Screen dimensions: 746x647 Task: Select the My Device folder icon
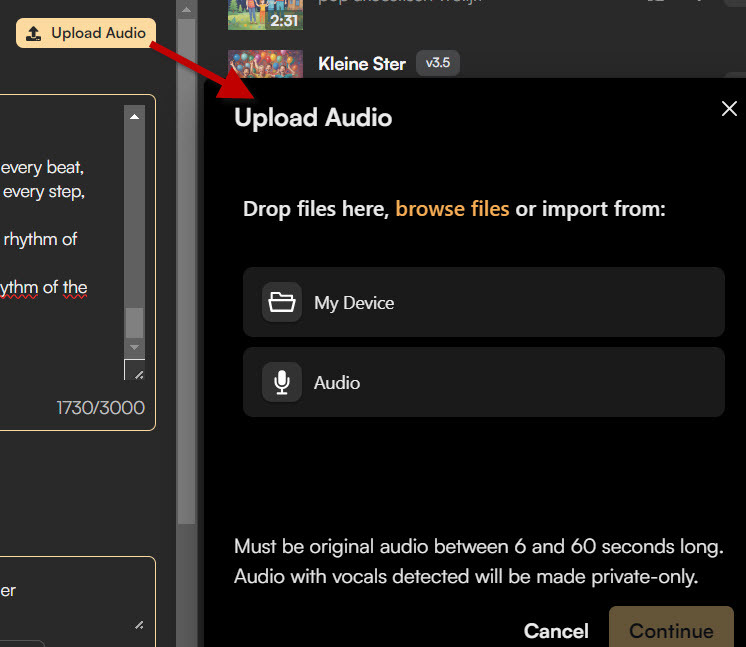(x=282, y=302)
